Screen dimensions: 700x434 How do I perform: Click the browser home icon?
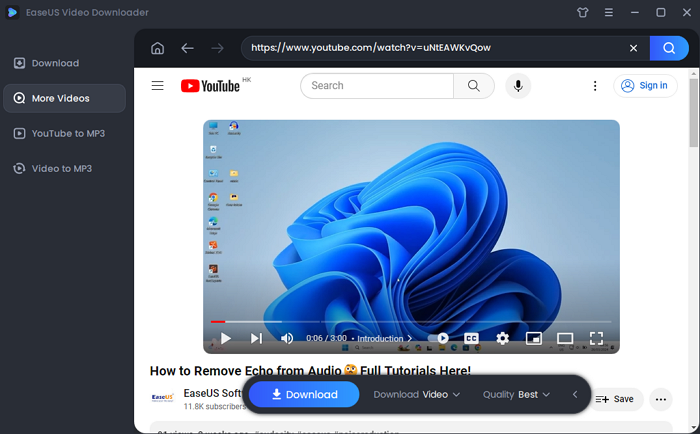pos(157,48)
